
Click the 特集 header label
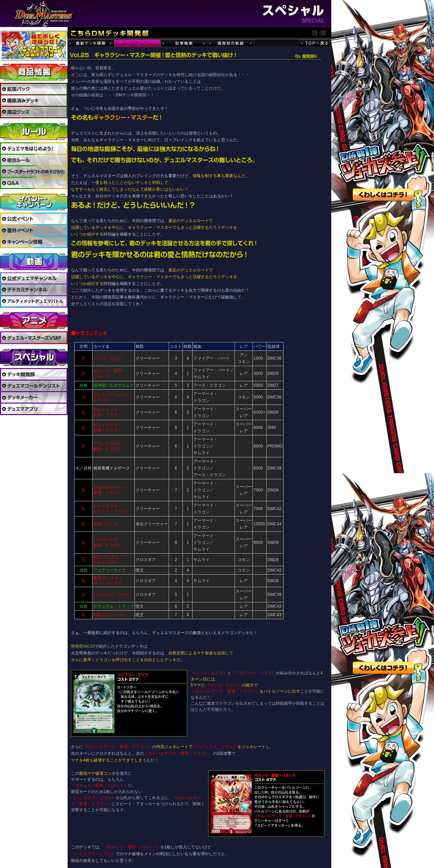coord(319,33)
